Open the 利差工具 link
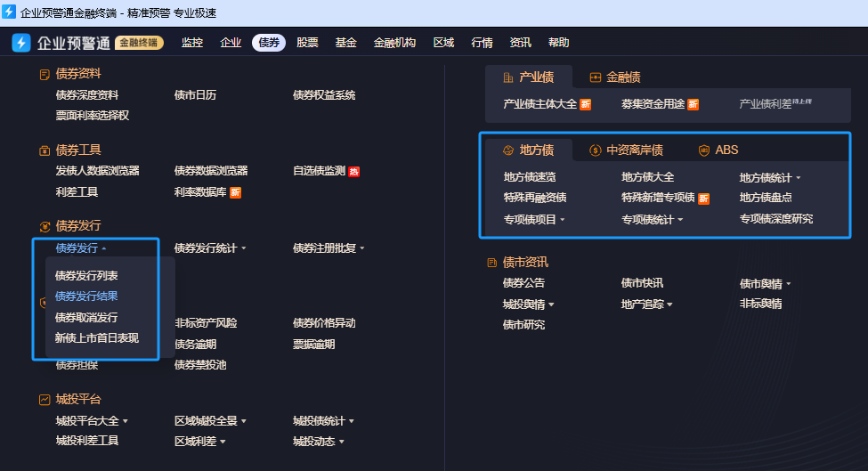Image resolution: width=868 pixels, height=471 pixels. pos(77,192)
